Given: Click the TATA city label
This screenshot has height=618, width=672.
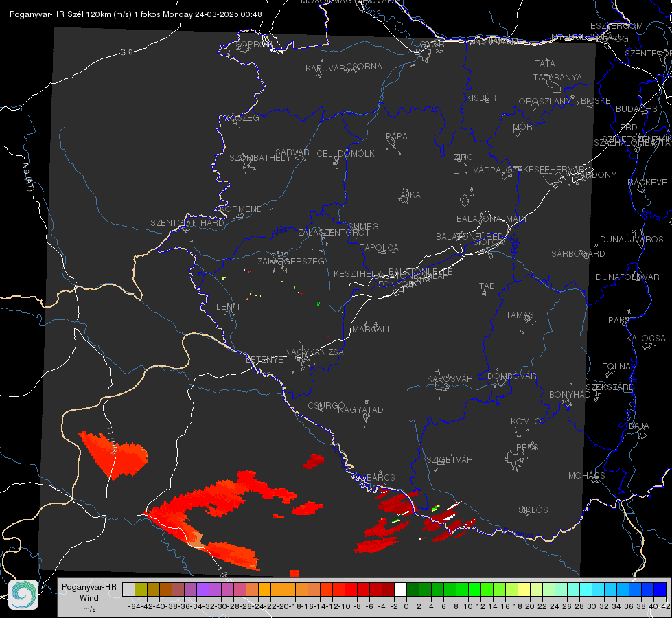Looking at the screenshot, I should tap(545, 63).
